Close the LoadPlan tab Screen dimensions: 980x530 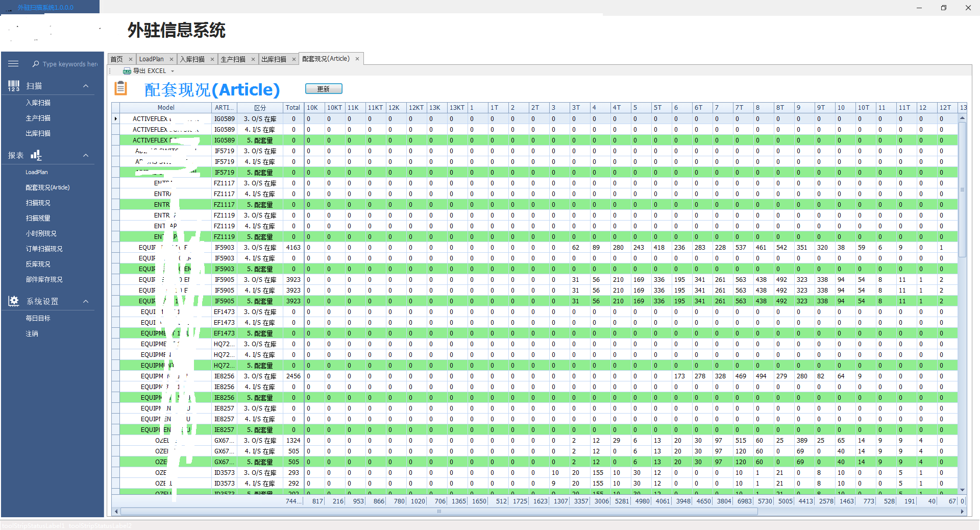pos(171,59)
